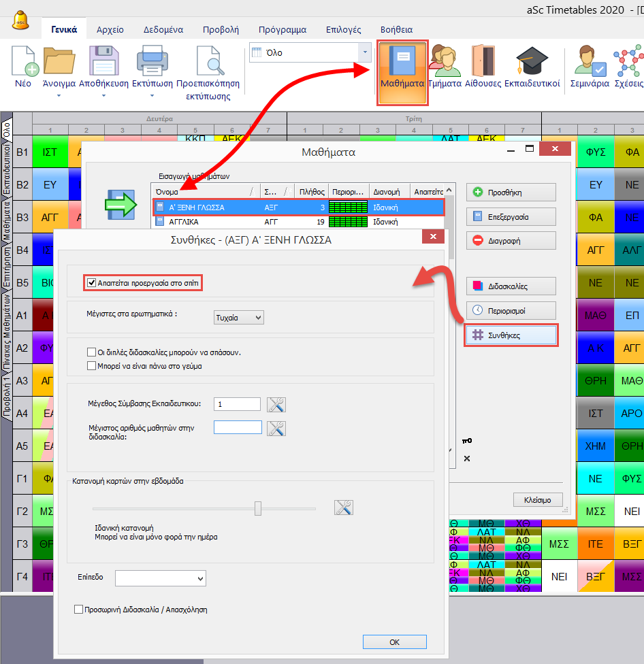
Task: Adjust the Κατανομή καρτών slider handle
Action: (258, 508)
